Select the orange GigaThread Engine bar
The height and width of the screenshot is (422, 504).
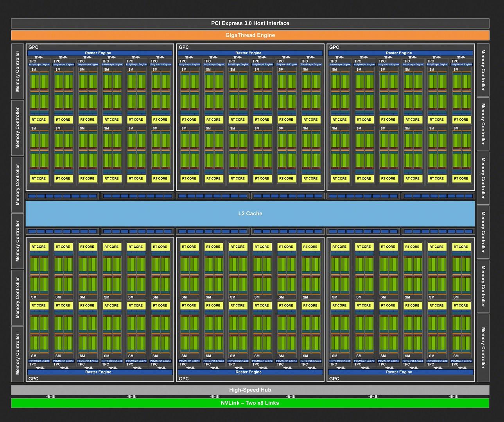pyautogui.click(x=250, y=35)
